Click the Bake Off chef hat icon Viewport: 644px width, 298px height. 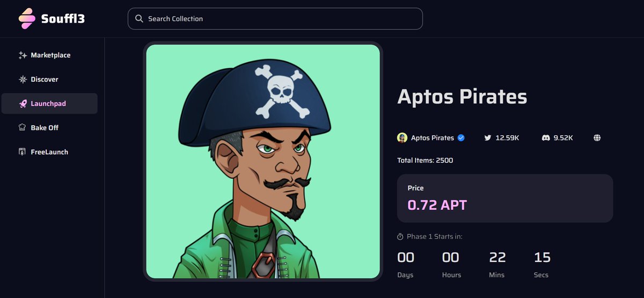(x=23, y=128)
